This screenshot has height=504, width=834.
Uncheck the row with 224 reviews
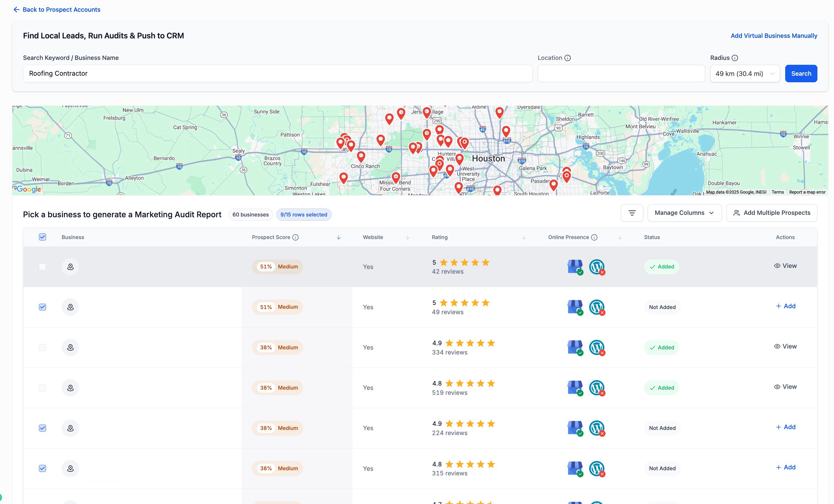[42, 428]
